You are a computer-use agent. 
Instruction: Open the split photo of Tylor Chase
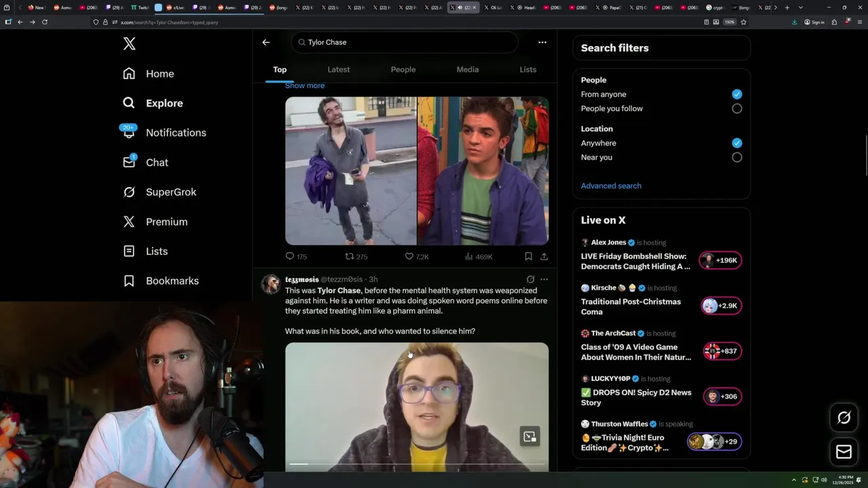416,171
